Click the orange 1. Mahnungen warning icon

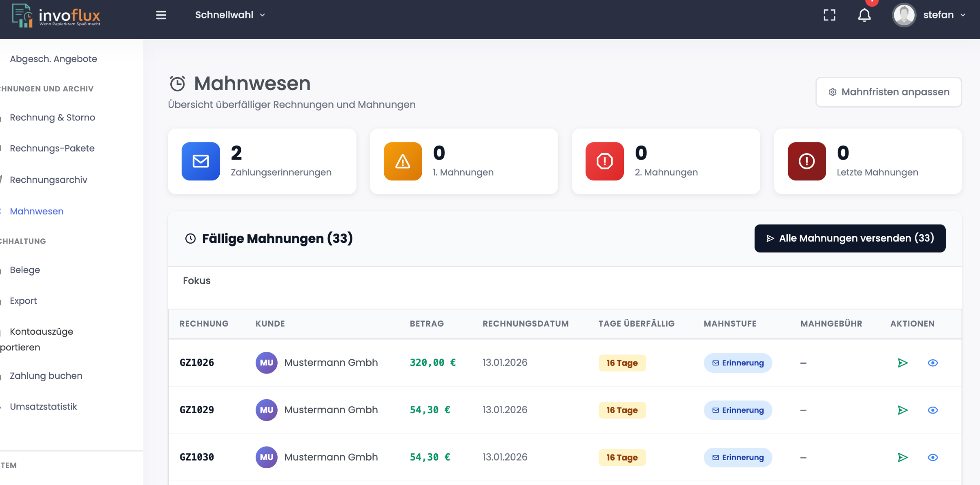(x=403, y=161)
